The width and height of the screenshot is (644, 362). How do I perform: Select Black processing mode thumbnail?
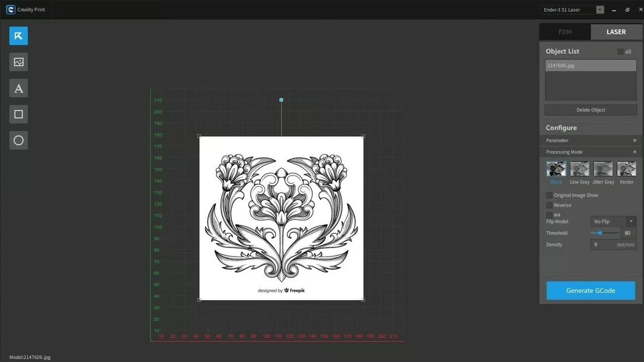(556, 169)
